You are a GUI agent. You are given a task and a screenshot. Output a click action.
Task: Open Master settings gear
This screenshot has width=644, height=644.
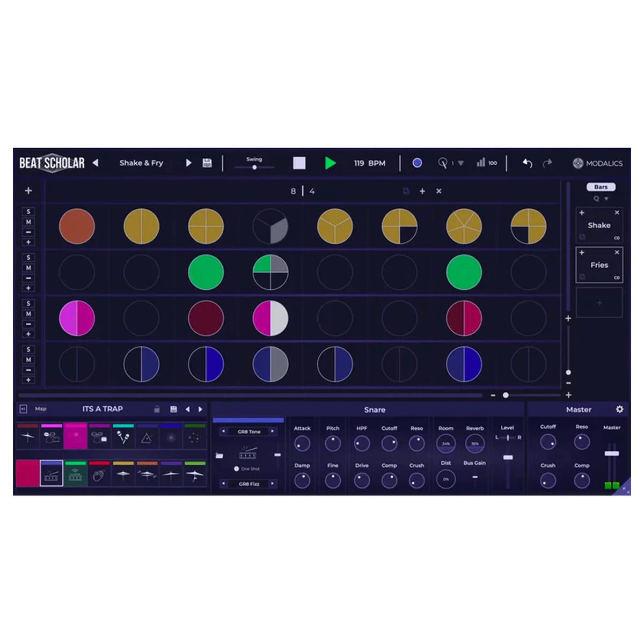pos(619,409)
